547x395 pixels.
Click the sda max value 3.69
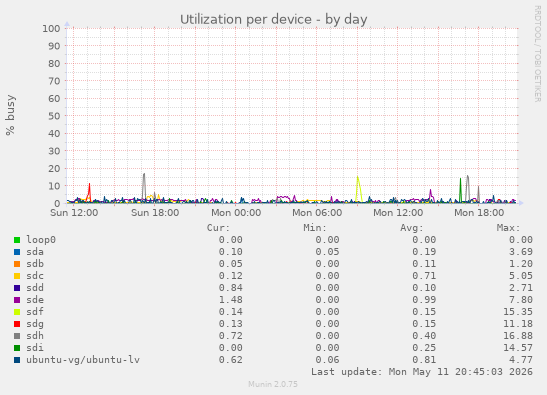click(521, 252)
